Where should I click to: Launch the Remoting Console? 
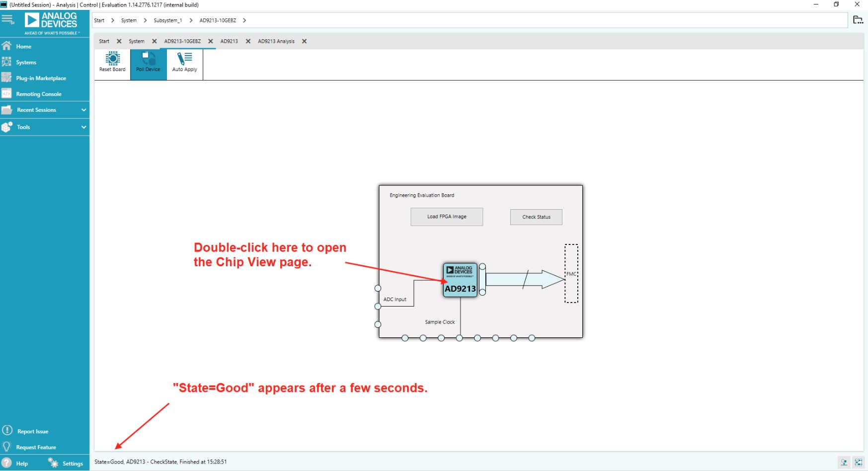coord(38,94)
